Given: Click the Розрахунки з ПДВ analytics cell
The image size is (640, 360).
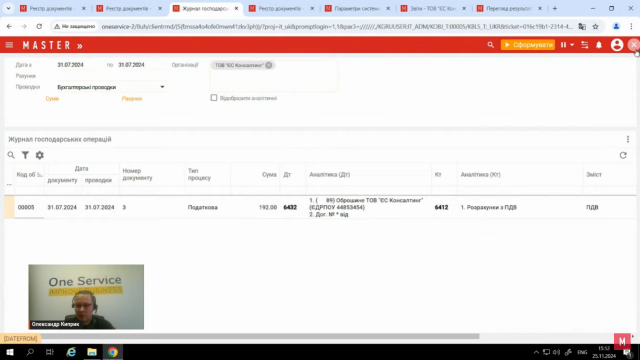Looking at the screenshot, I should 489,207.
